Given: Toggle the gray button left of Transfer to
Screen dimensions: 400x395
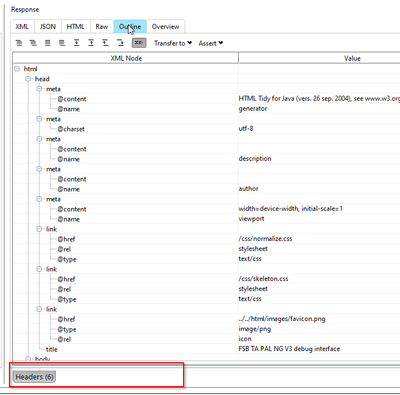Looking at the screenshot, I should tap(139, 43).
